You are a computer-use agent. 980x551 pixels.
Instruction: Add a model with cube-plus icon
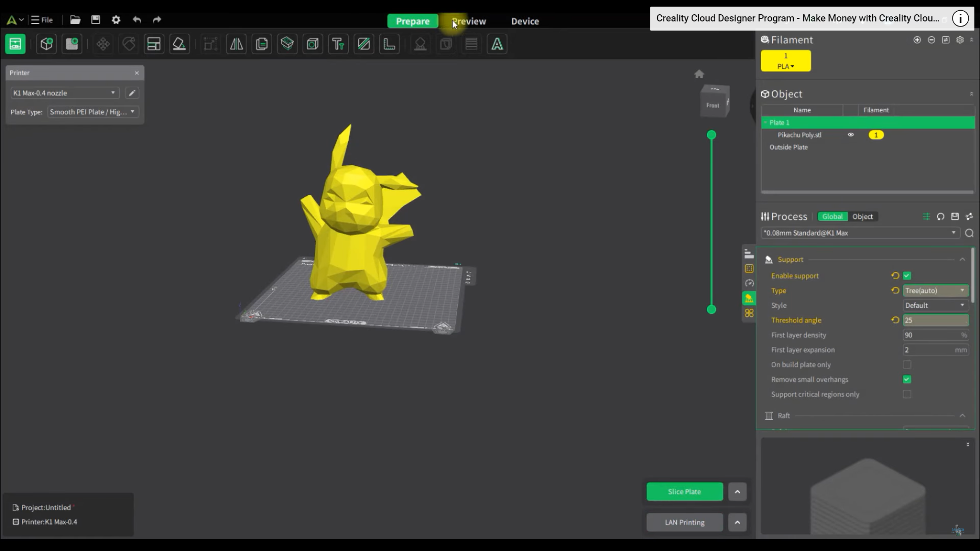point(46,44)
